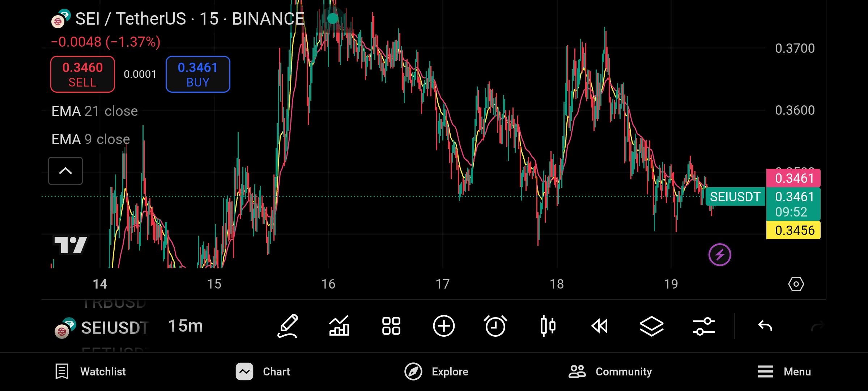This screenshot has width=868, height=391.
Task: Tap the yellow 0.3456 price label
Action: click(793, 230)
